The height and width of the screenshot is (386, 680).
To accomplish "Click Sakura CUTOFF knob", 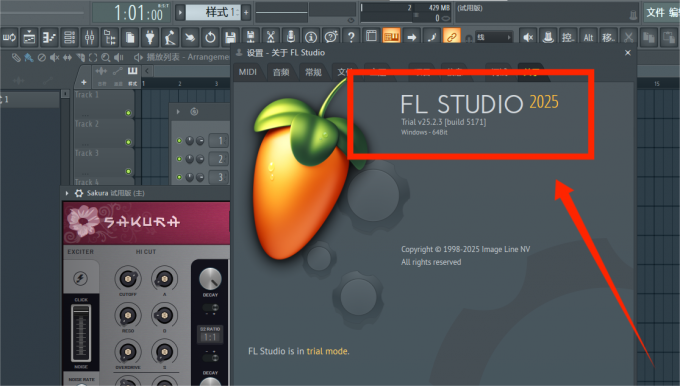I will click(128, 279).
